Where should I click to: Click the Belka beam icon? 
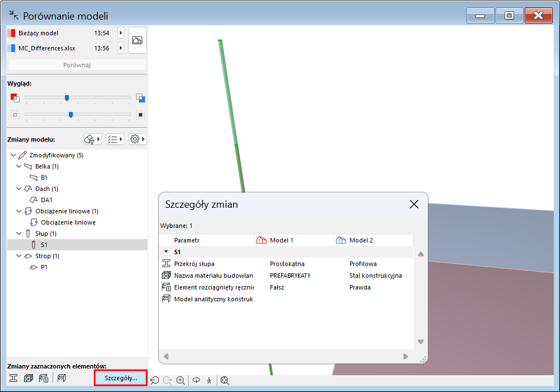pyautogui.click(x=28, y=166)
